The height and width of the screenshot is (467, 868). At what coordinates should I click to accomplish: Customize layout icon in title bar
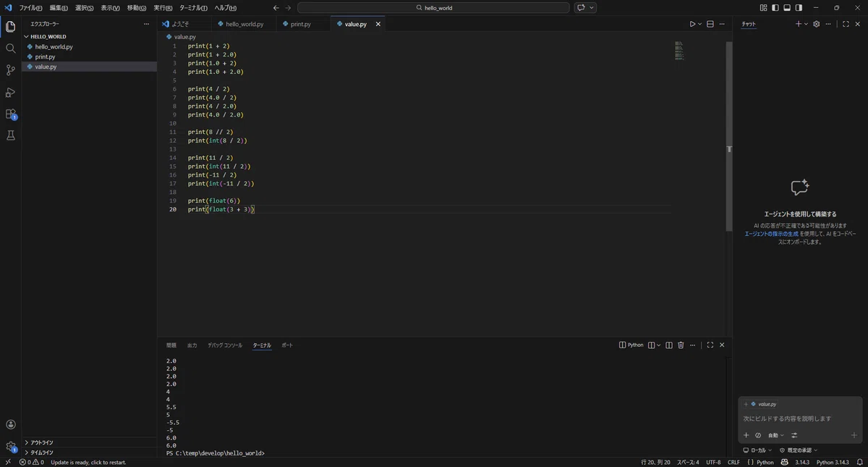point(764,8)
